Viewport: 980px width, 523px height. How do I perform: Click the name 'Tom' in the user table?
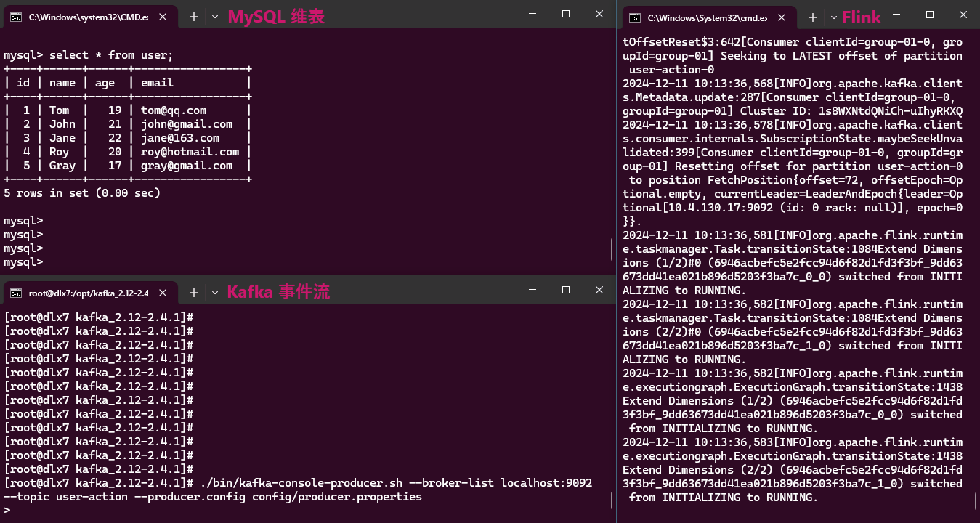coord(60,110)
